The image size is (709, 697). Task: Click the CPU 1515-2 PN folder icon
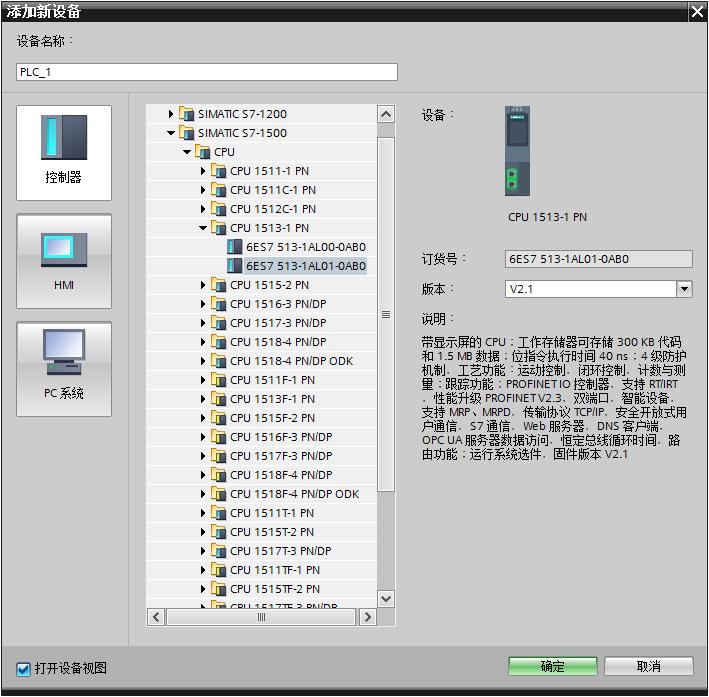pyautogui.click(x=219, y=285)
